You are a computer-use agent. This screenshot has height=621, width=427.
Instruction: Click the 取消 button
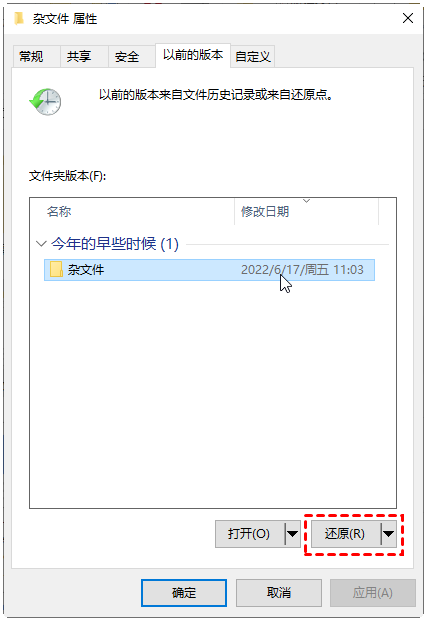pyautogui.click(x=279, y=593)
